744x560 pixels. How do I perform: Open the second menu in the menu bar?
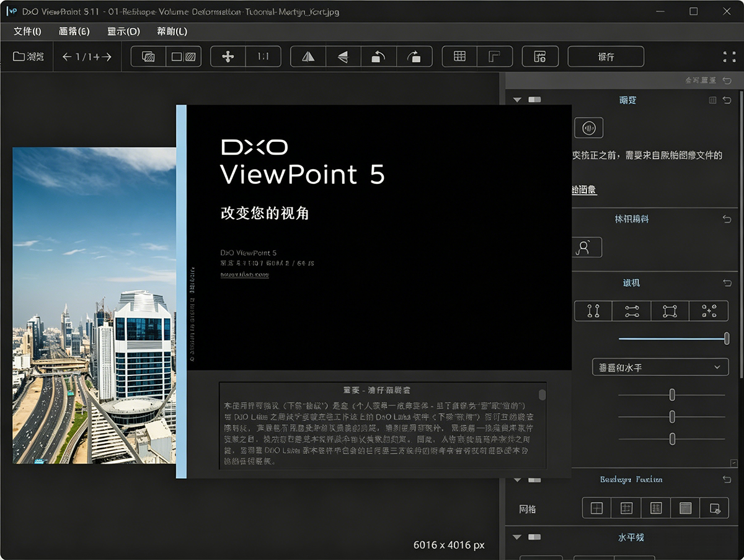[x=74, y=31]
